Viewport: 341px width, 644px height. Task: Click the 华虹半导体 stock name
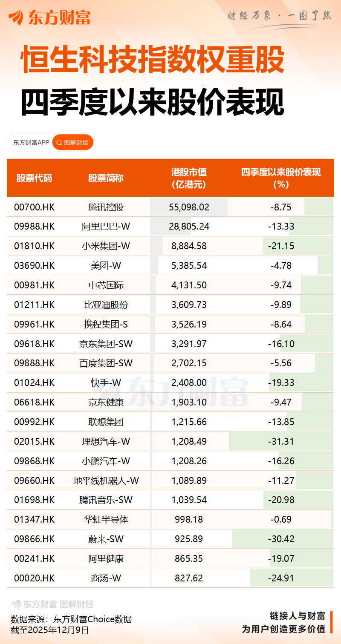(106, 519)
